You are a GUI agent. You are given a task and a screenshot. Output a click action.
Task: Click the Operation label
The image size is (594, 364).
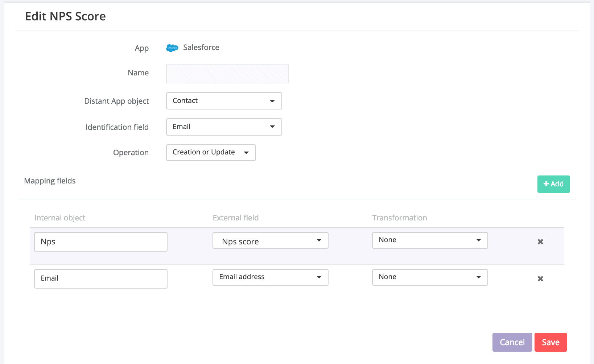click(x=131, y=153)
